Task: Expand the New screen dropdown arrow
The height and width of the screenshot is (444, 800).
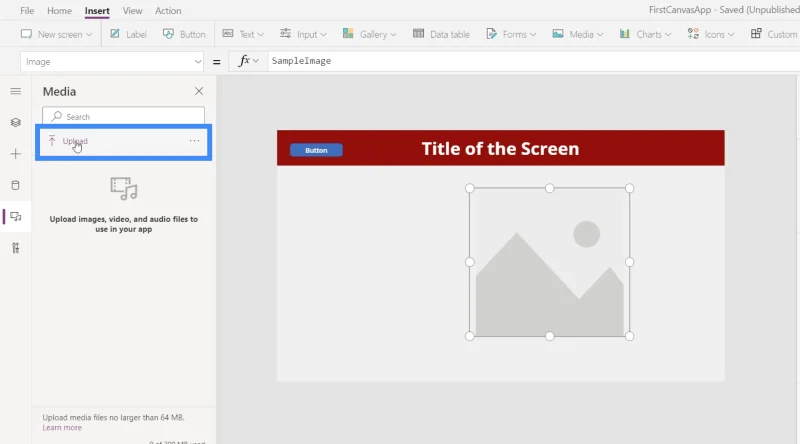Action: tap(89, 35)
